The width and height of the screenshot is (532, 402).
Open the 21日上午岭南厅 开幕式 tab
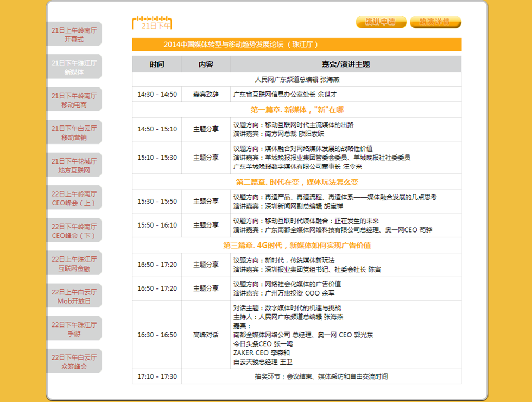click(x=74, y=34)
